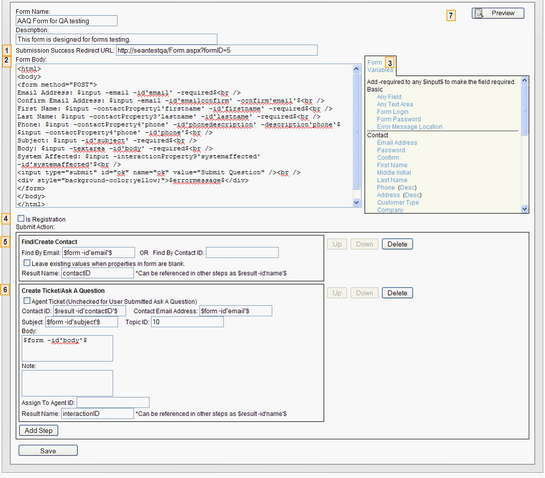Insert the Any Text Area variable
545x478 pixels.
tap(395, 104)
